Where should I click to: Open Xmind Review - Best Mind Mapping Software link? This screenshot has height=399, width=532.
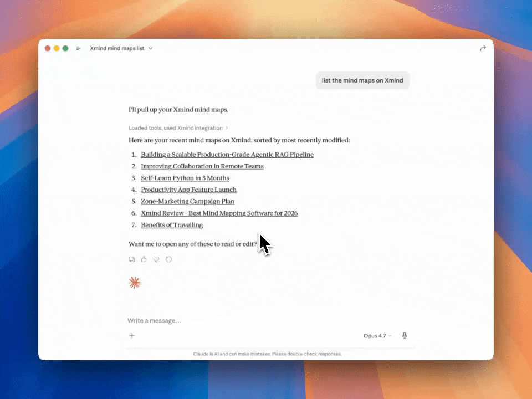219,213
